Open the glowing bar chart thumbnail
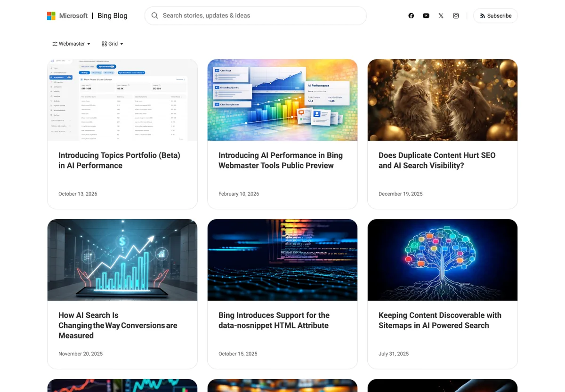Viewport: 565px width, 392px height. (x=122, y=260)
